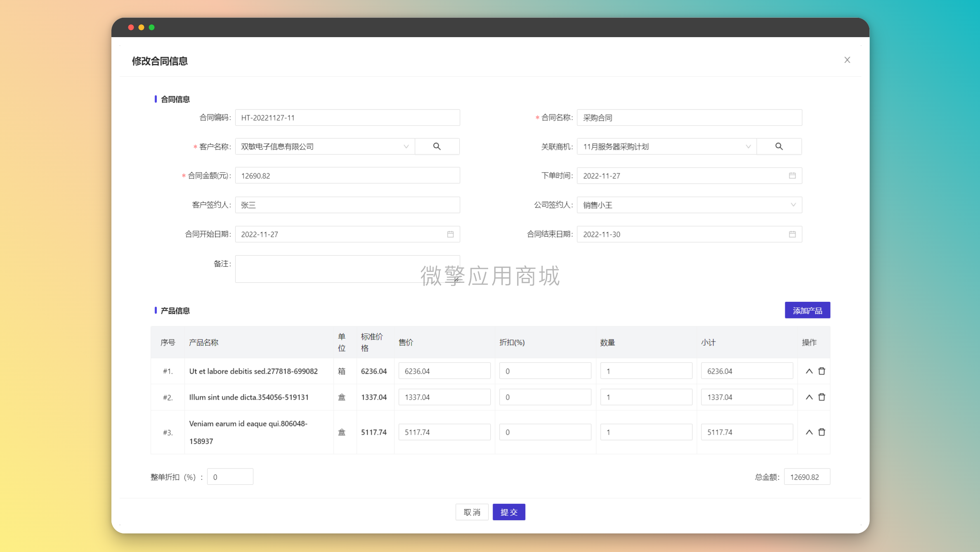Edit 数量 for row #1
The width and height of the screenshot is (980, 552).
tap(646, 371)
